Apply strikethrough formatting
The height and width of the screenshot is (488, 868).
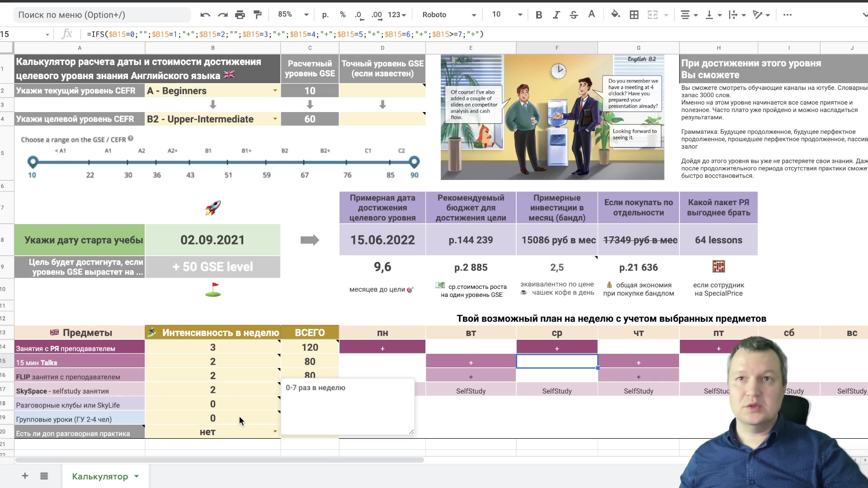tap(574, 15)
